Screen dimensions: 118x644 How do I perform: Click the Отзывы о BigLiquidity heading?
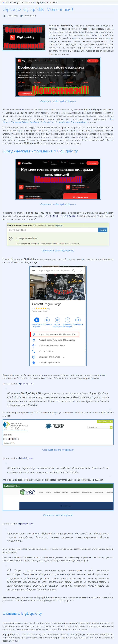[x=22, y=613]
